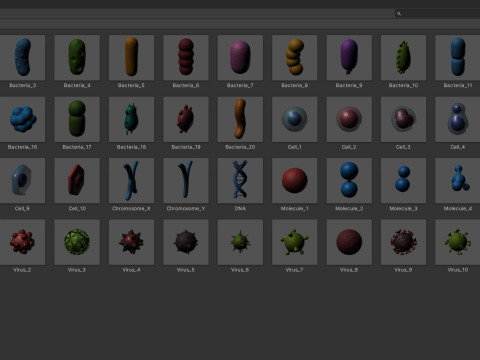The image size is (480, 360).
Task: Select the Bacteria_17 green thumbnail
Action: pyautogui.click(x=77, y=119)
